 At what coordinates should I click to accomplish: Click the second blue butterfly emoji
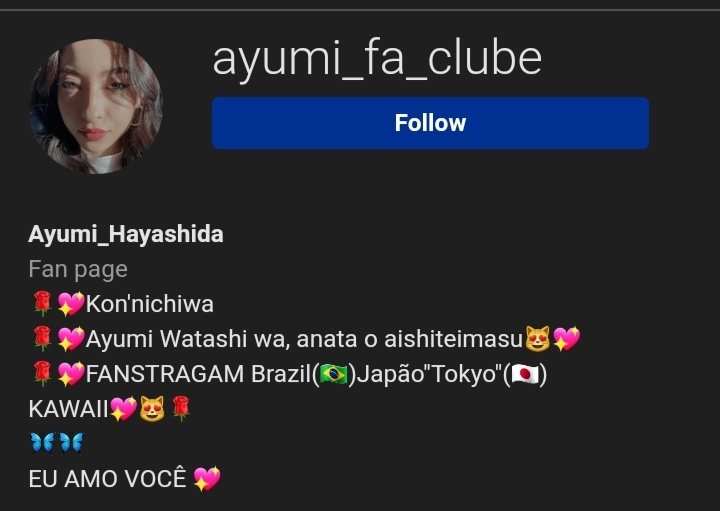[71, 443]
